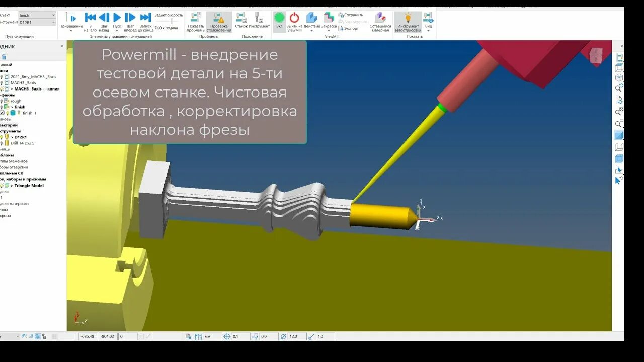
Task: Select the MACH3 _5axis tree item
Action: pos(23,83)
